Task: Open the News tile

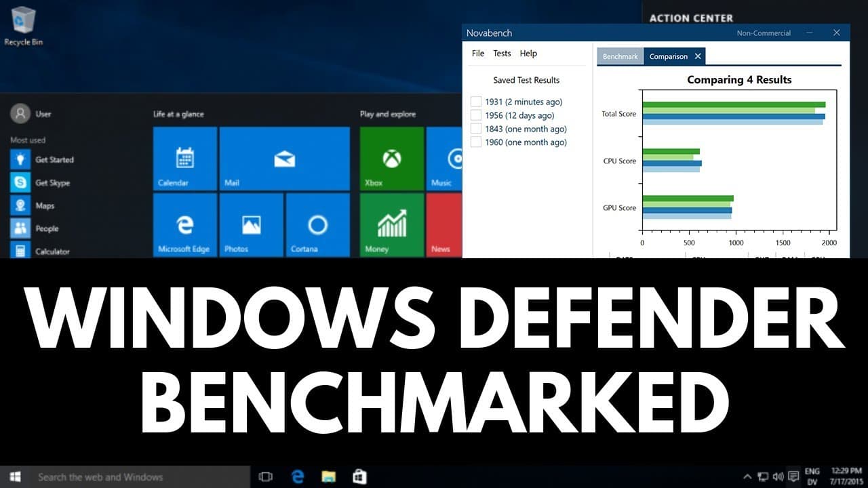Action: [444, 225]
